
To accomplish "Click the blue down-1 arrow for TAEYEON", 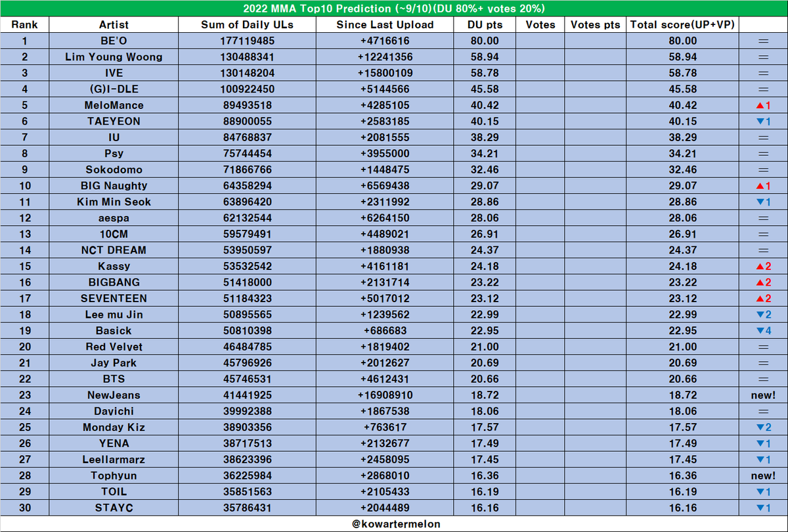I will (x=763, y=122).
